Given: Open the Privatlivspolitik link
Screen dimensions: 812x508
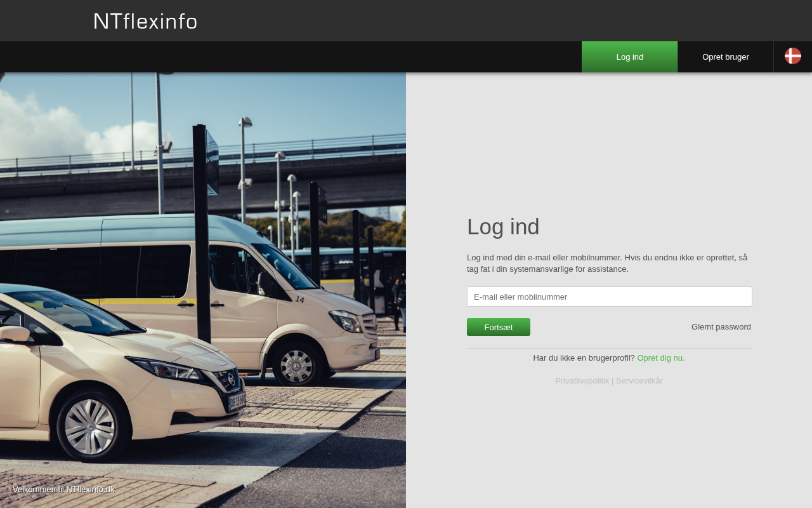Looking at the screenshot, I should point(582,381).
